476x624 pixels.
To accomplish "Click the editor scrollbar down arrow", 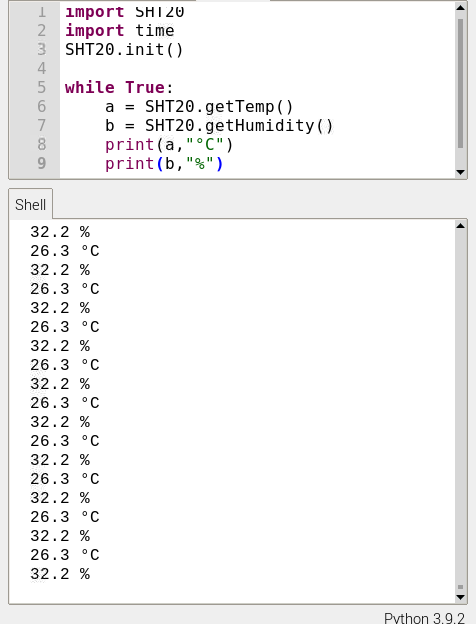I will coord(460,172).
